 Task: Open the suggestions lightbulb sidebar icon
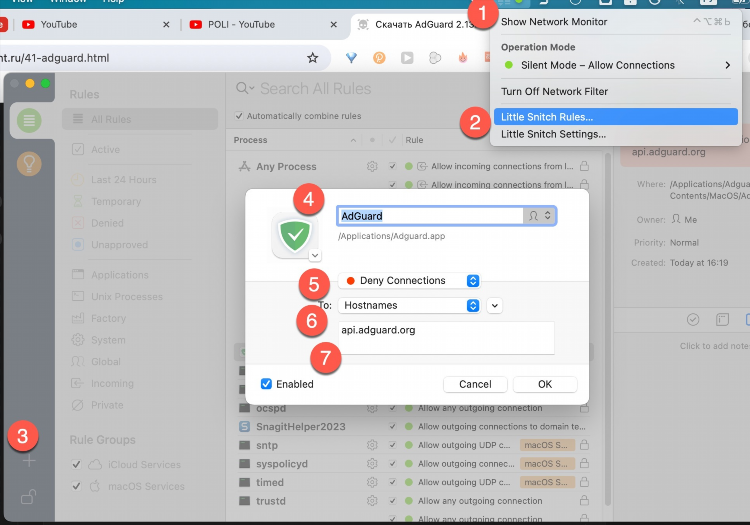tap(29, 164)
